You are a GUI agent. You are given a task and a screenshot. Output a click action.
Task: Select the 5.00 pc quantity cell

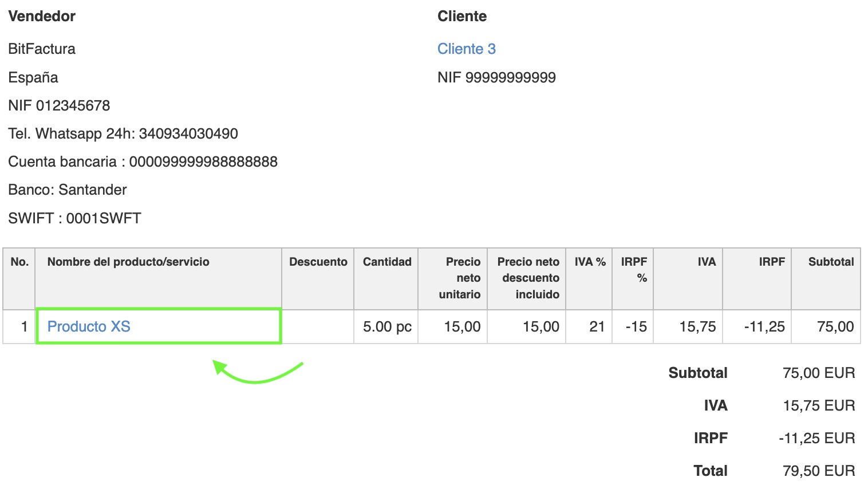pyautogui.click(x=387, y=326)
